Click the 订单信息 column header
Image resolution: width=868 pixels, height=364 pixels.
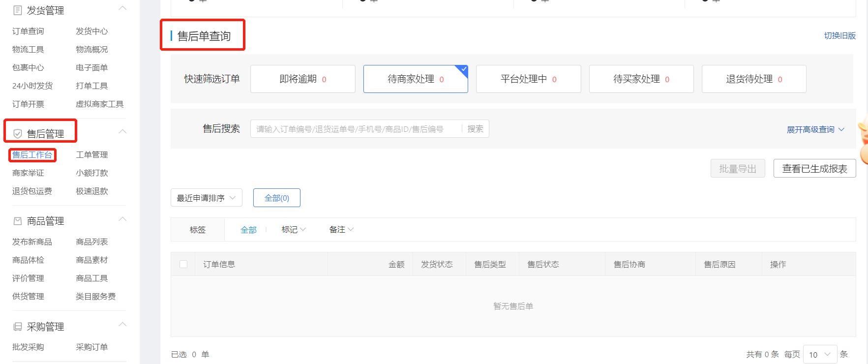[x=219, y=264]
